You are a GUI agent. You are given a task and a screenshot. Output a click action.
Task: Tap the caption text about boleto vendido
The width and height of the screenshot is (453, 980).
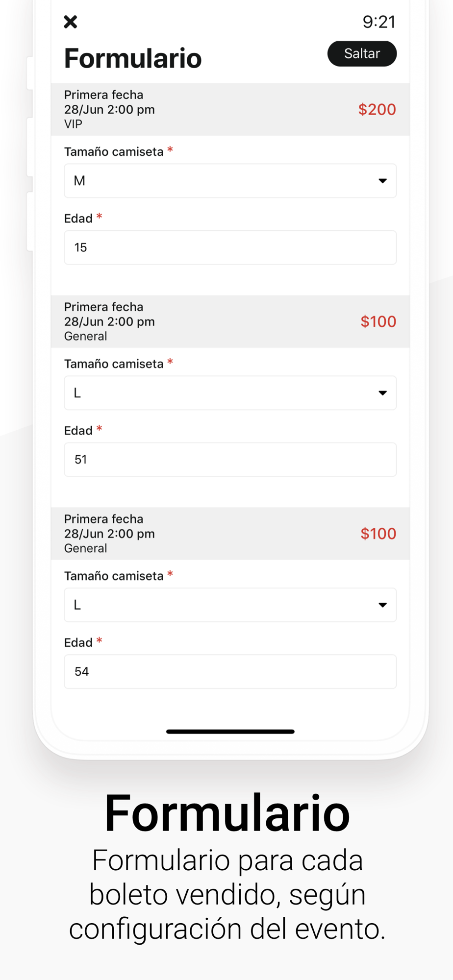pos(227,894)
